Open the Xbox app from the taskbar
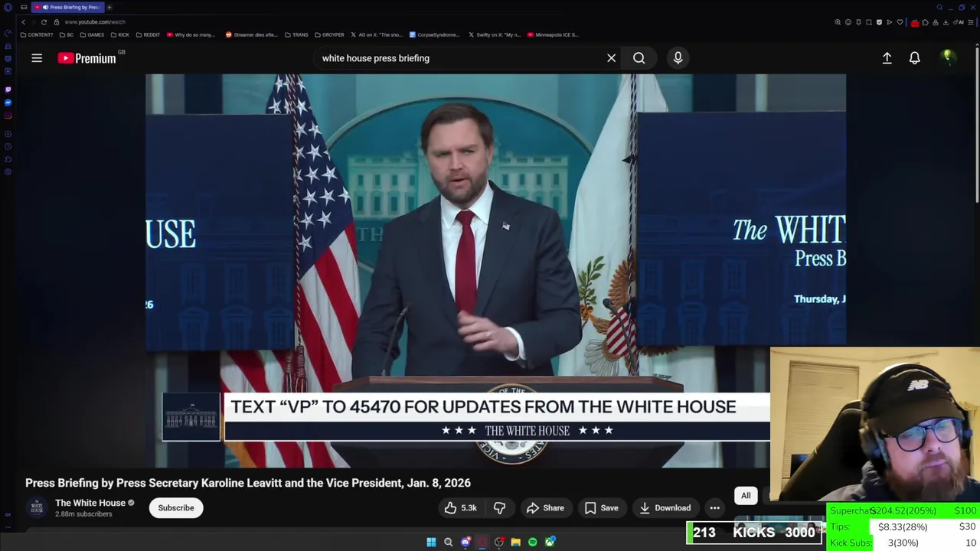980x551 pixels. click(x=550, y=542)
